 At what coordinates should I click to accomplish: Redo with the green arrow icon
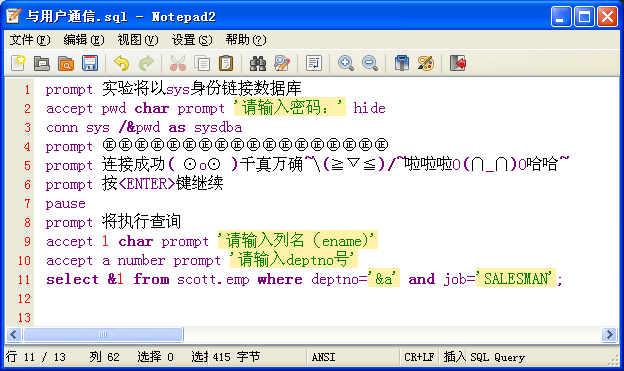pyautogui.click(x=146, y=63)
